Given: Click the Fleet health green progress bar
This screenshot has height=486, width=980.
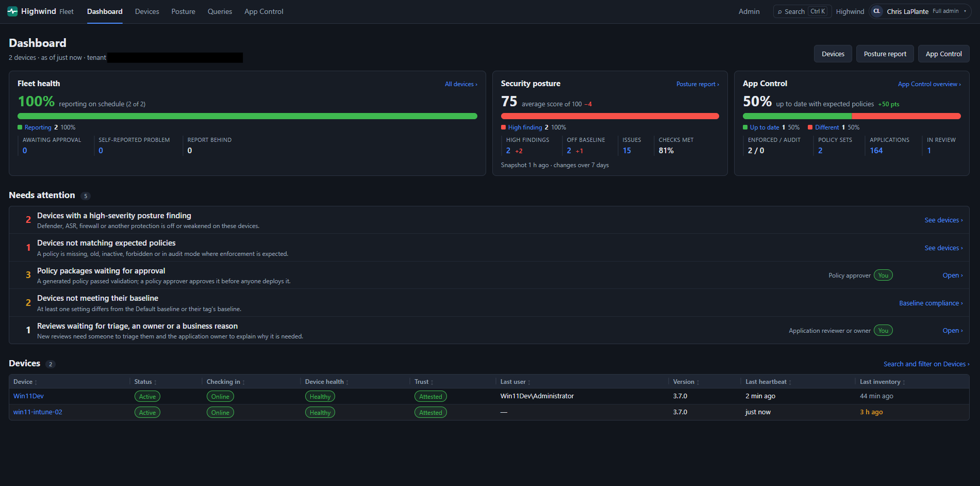Looking at the screenshot, I should point(247,116).
